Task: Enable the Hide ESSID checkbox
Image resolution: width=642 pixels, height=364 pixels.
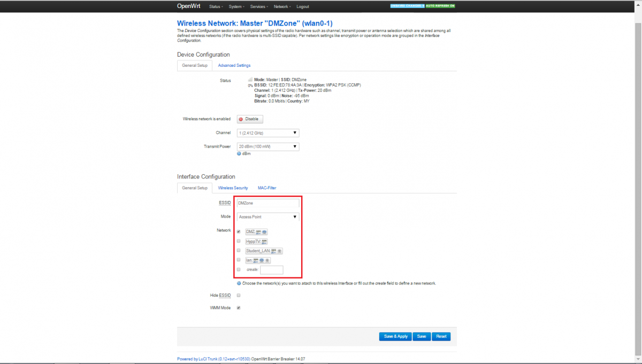Action: point(239,295)
